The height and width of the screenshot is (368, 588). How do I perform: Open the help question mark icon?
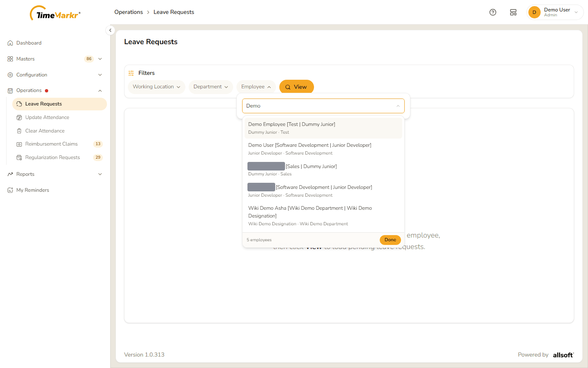click(493, 12)
